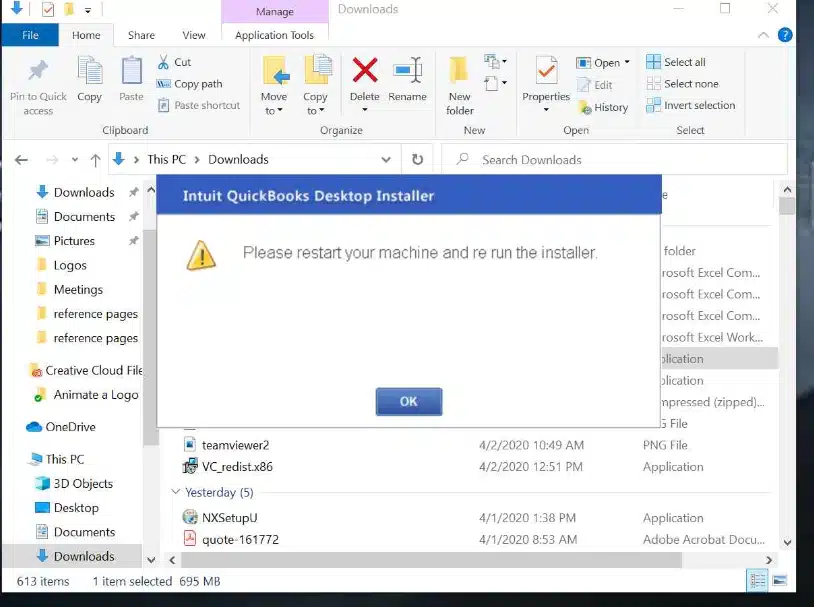Navigate up one folder level arrow
The image size is (814, 607).
[95, 159]
